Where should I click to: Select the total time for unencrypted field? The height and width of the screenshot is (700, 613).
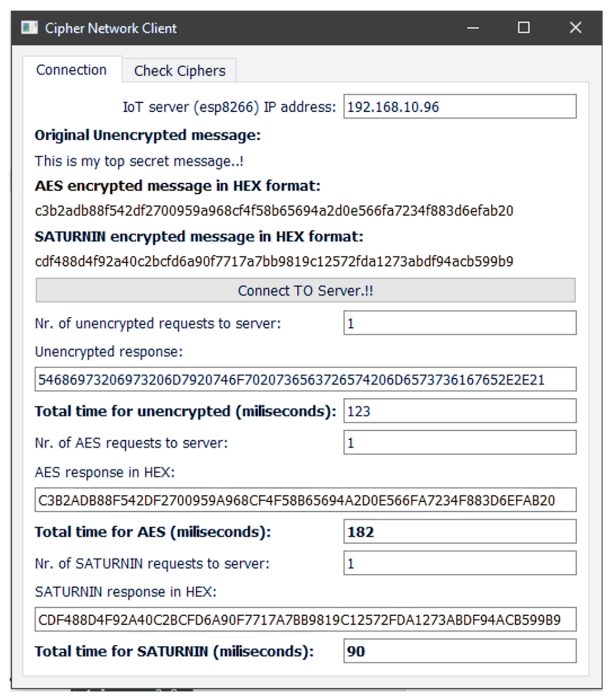(x=459, y=411)
